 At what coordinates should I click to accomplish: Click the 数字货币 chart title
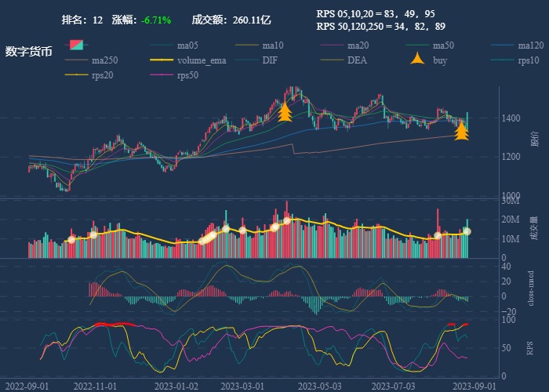[29, 52]
